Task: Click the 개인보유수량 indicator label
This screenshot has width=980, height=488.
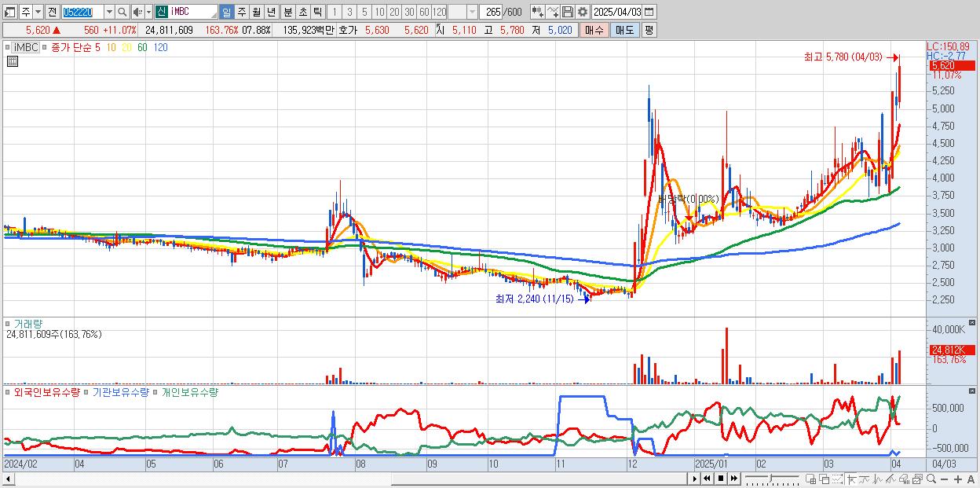Action: 190,391
